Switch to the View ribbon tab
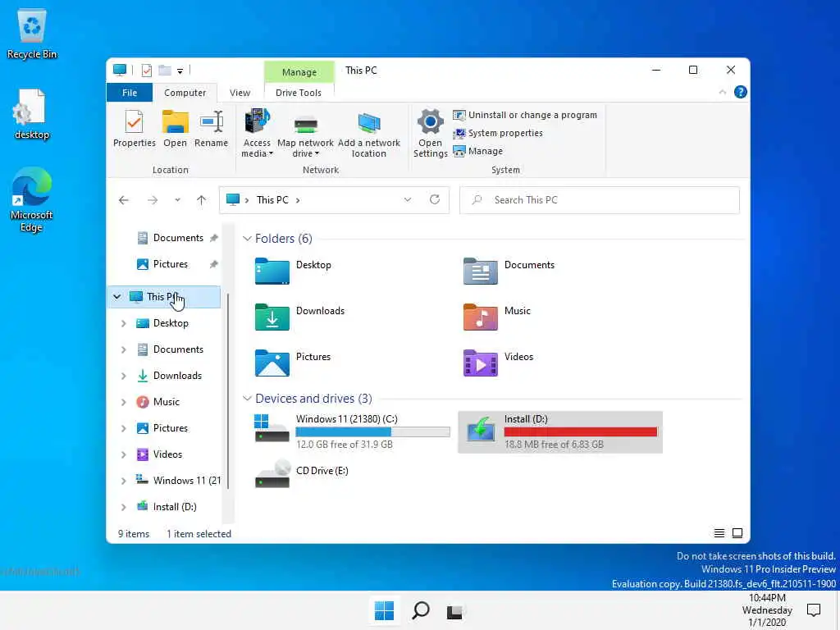The width and height of the screenshot is (840, 630). point(240,93)
